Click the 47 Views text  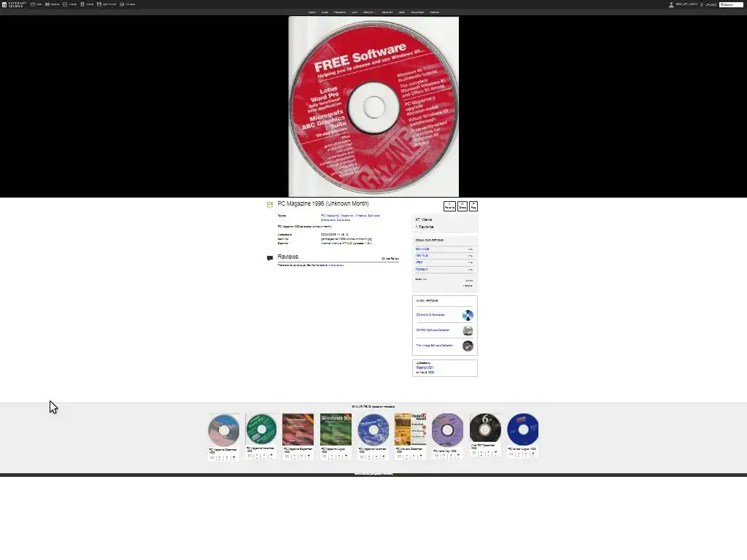pyautogui.click(x=424, y=219)
